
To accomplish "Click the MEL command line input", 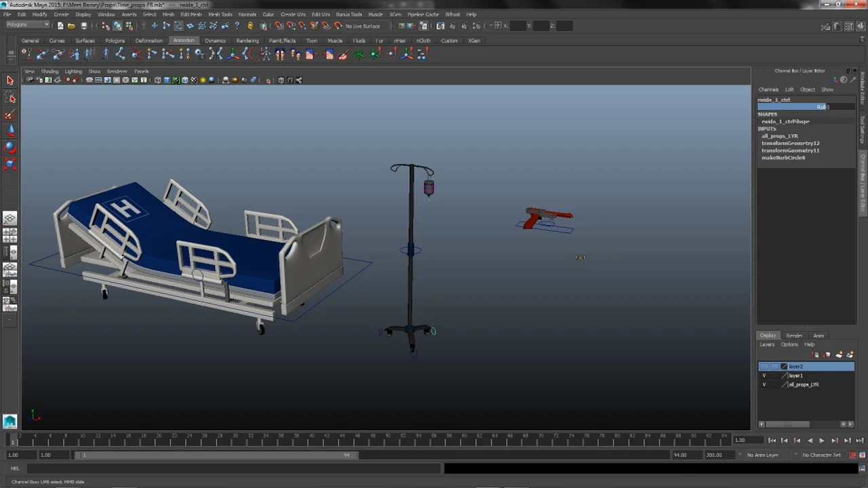I will 234,468.
